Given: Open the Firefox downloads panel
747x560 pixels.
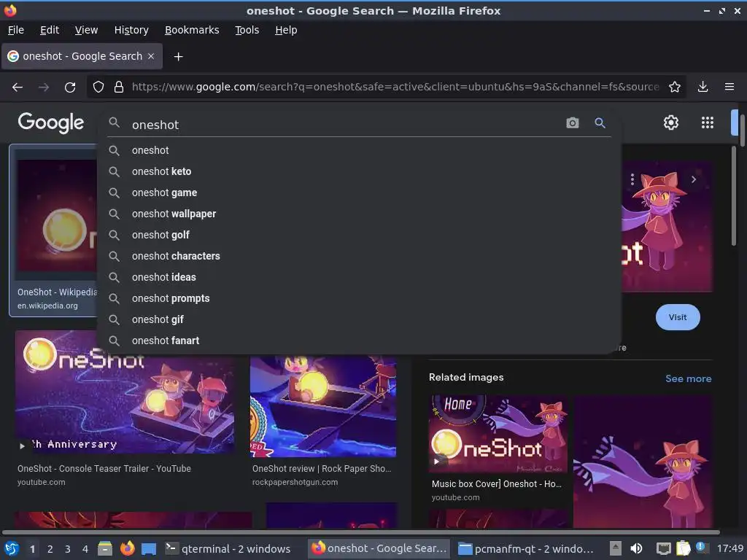Looking at the screenshot, I should click(x=703, y=87).
